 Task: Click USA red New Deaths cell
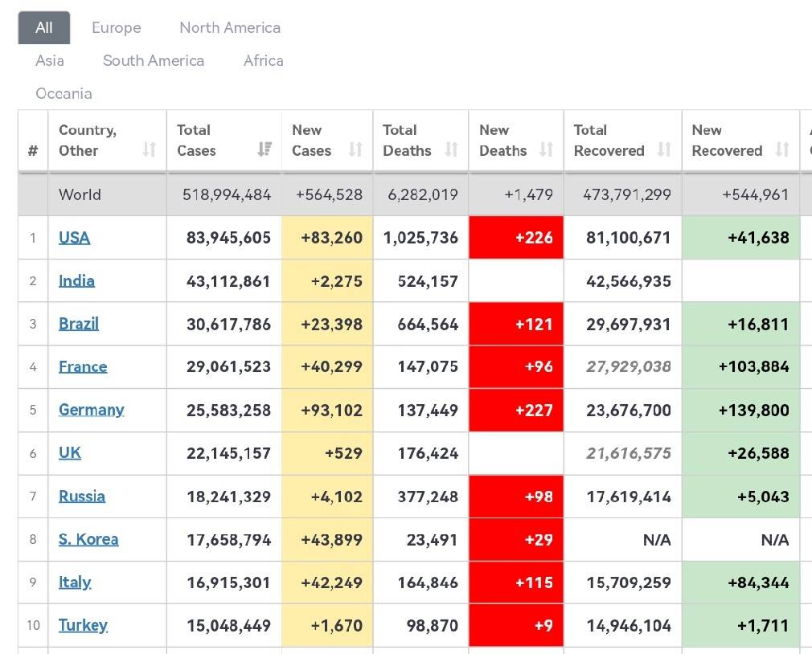pyautogui.click(x=515, y=238)
